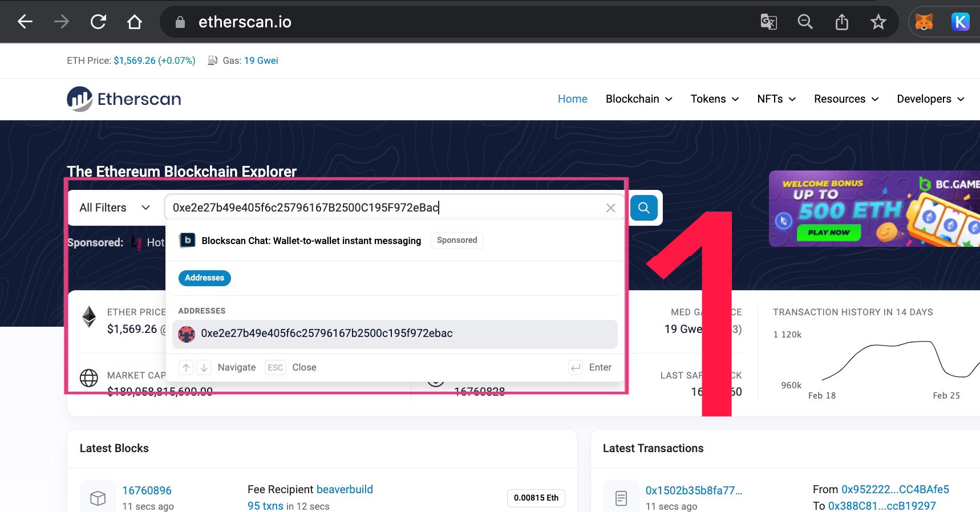Click the BC.GAME 500 ETH banner
The image size is (980, 512).
[x=874, y=209]
